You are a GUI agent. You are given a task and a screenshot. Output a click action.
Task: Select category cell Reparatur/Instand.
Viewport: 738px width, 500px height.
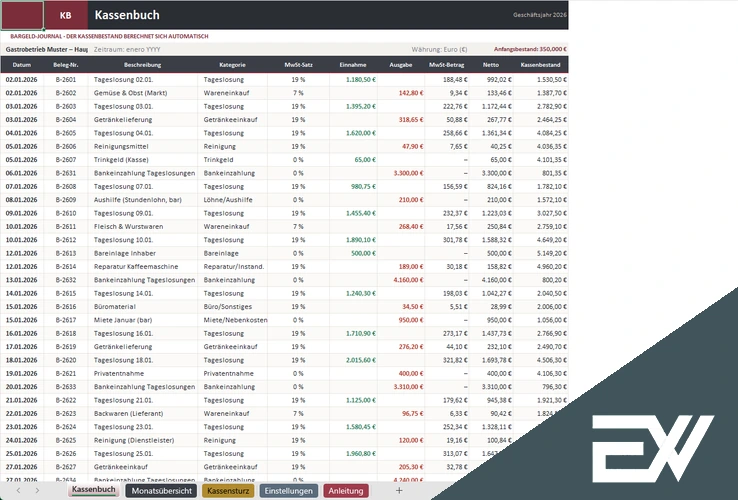pos(234,266)
